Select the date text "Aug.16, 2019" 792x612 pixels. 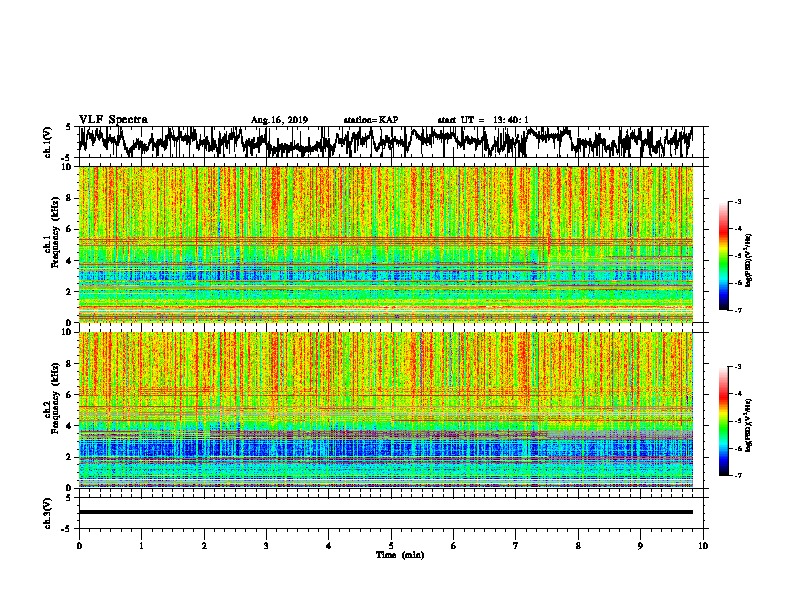click(279, 120)
